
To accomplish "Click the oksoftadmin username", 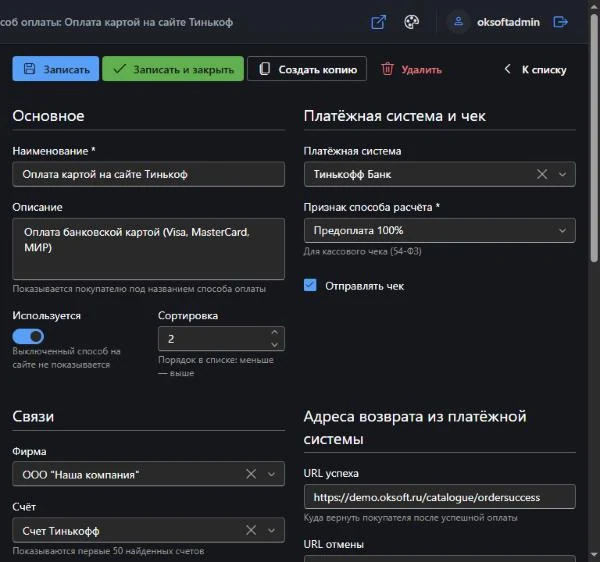I will (x=508, y=22).
